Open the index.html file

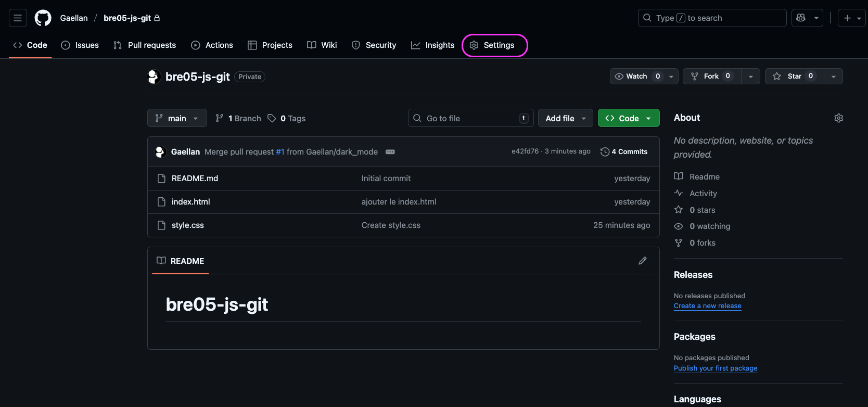pos(191,202)
